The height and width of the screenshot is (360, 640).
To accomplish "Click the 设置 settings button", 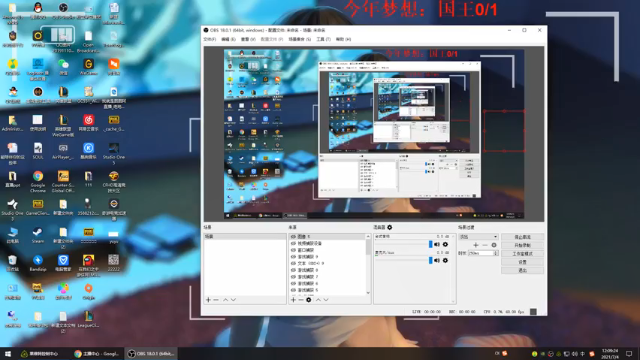I will click(x=522, y=262).
